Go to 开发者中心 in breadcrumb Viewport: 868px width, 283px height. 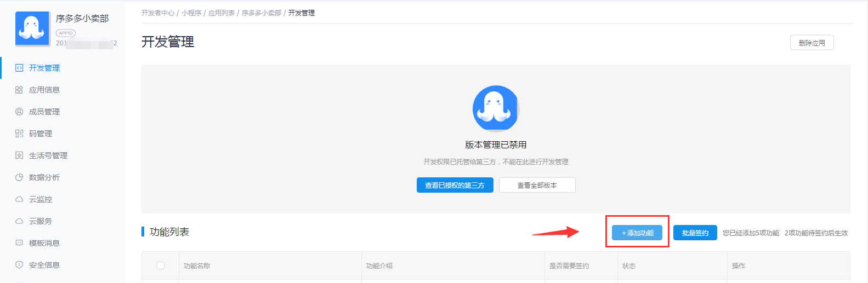pyautogui.click(x=157, y=13)
